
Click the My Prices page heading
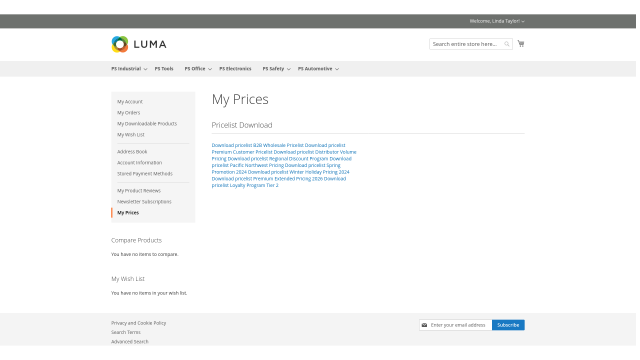[x=240, y=100]
